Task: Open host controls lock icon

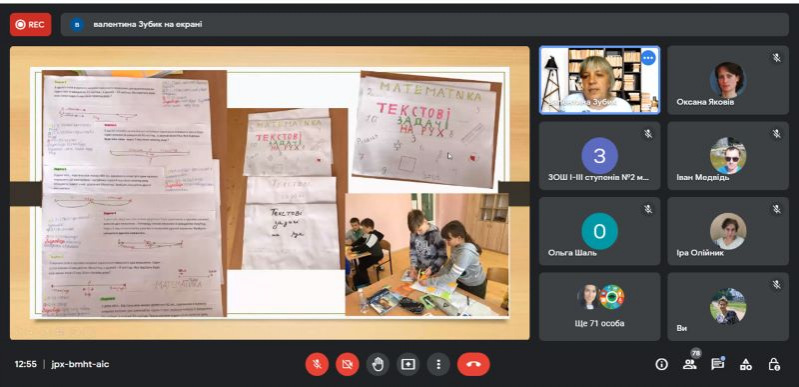Action: 774,364
